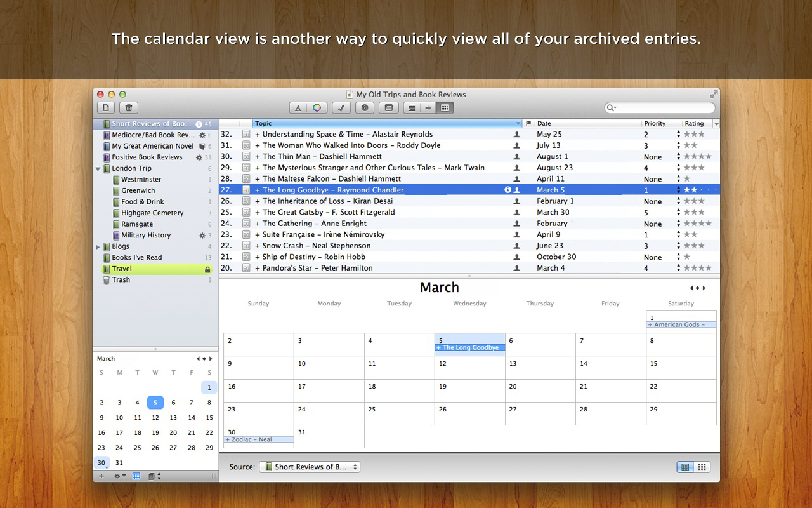Click March 19 cell in main calendar
Image resolution: width=812 pixels, height=508 pixels.
pyautogui.click(x=470, y=391)
